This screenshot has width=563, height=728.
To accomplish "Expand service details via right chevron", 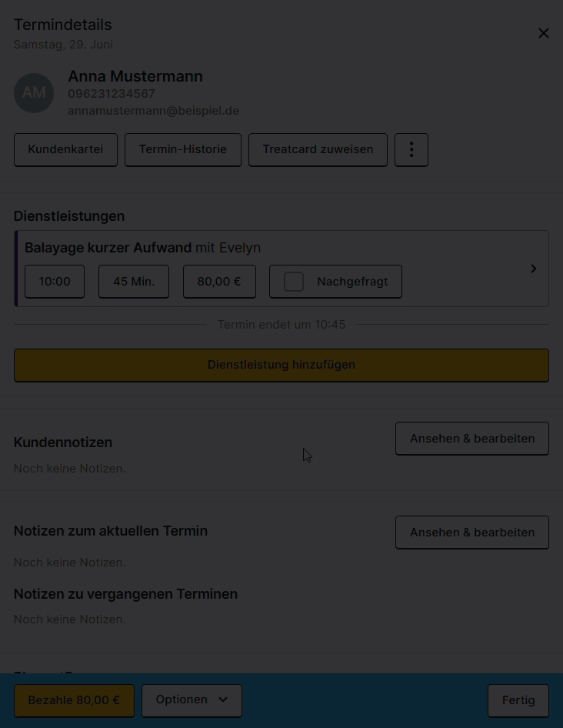I will coord(533,269).
